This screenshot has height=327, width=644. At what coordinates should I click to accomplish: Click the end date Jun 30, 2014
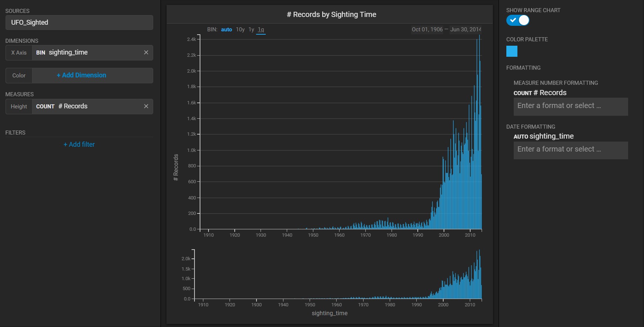(465, 29)
